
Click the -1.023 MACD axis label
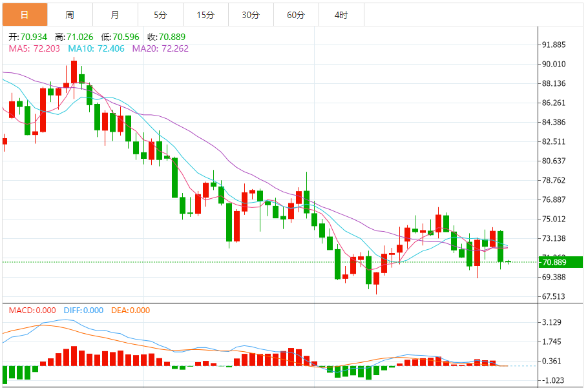pyautogui.click(x=552, y=380)
